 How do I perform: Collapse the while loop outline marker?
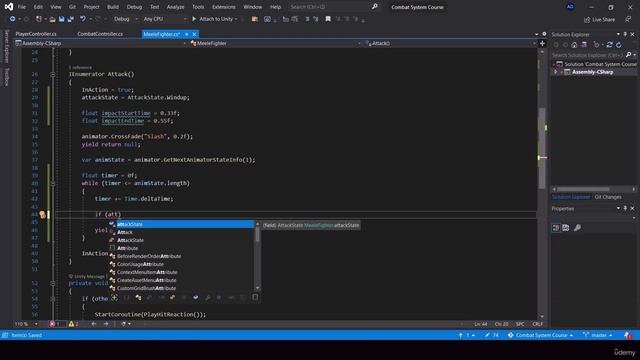tap(53, 184)
